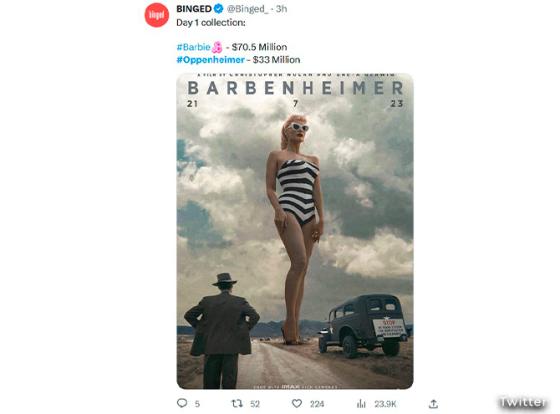Click the reply count 5
Screen dimensions: 560x414
coord(197,404)
